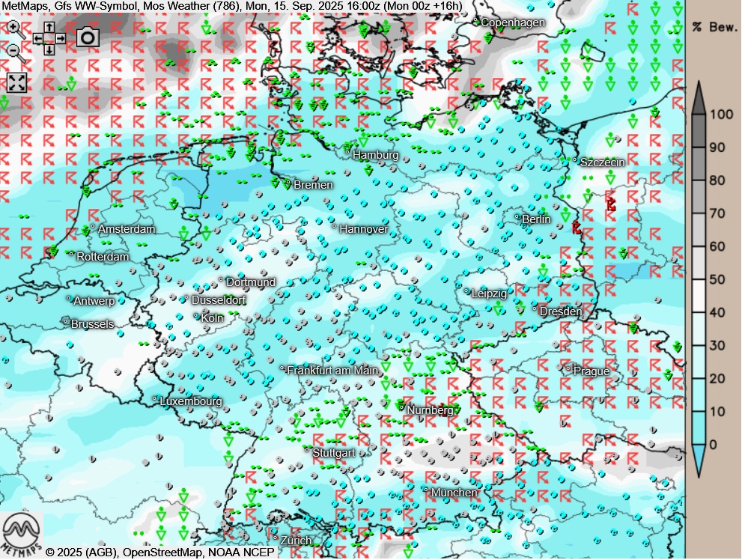Take a map snapshot with camera icon
742x560 pixels.
click(x=88, y=37)
